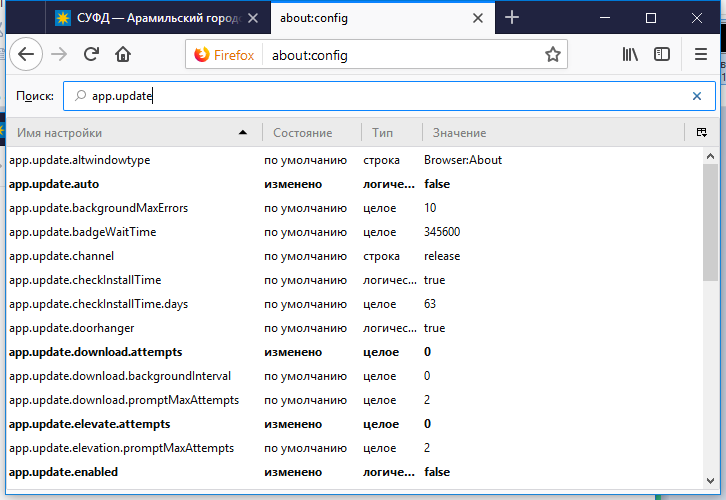Open the column picker in table header

click(701, 133)
